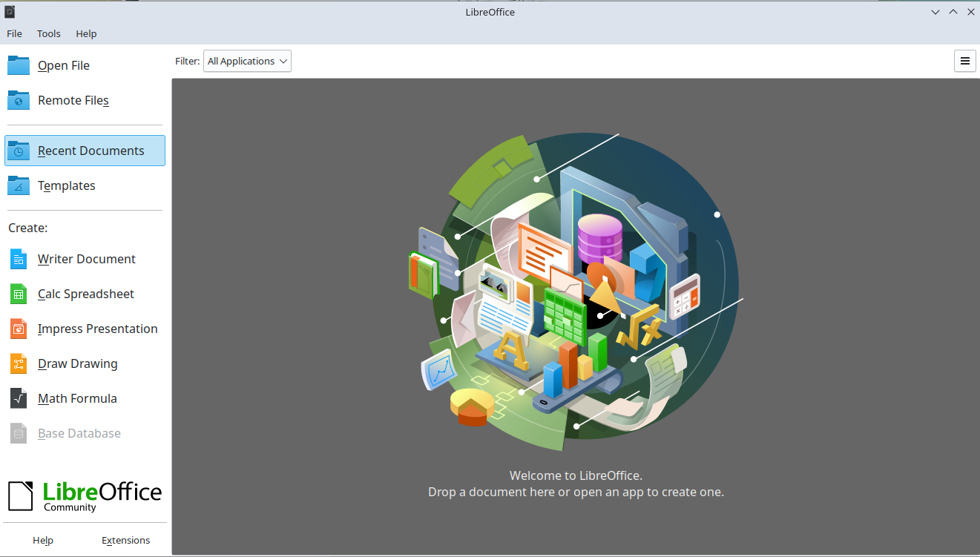Click the Templates label

point(67,185)
